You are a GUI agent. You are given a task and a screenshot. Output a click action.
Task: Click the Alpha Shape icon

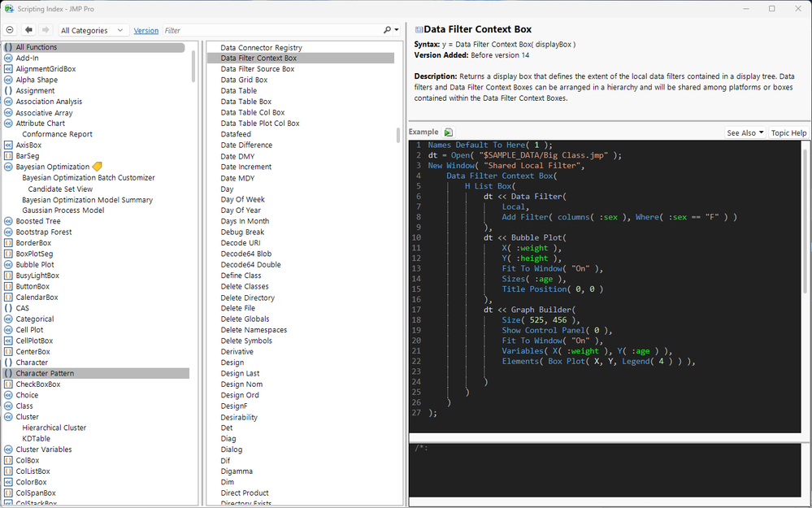click(x=8, y=80)
